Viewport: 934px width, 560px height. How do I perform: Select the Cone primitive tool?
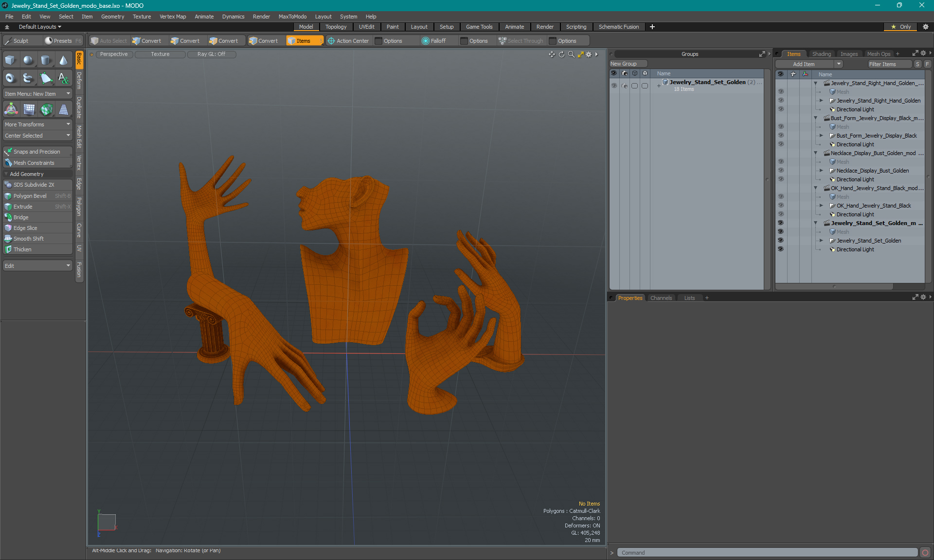tap(63, 60)
